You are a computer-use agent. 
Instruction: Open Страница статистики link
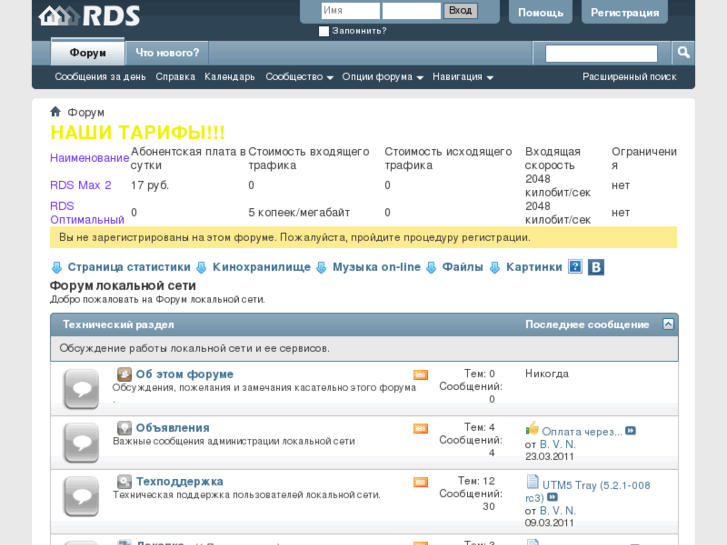(x=129, y=267)
